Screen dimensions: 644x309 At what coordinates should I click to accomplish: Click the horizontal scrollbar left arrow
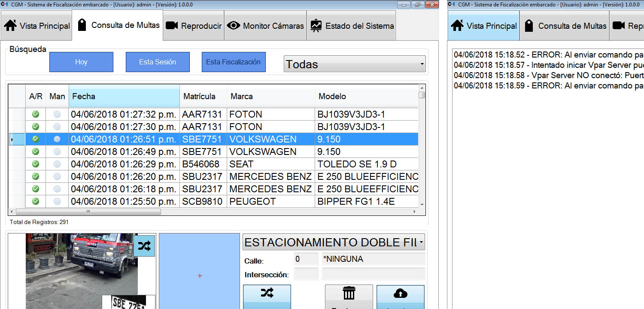[x=12, y=212]
